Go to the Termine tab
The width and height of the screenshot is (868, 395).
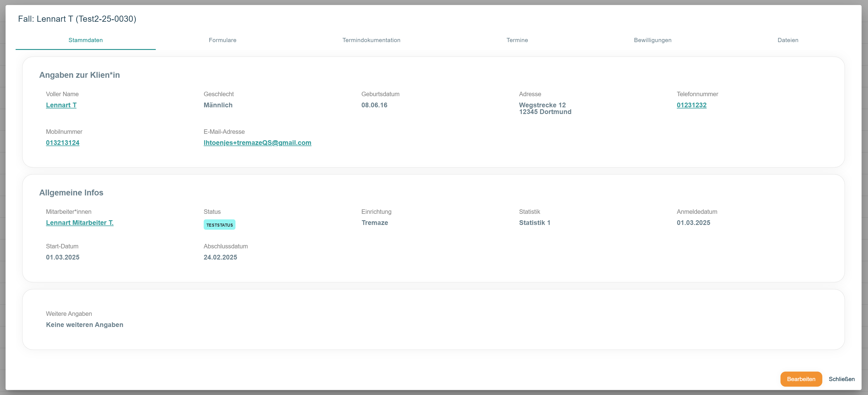(x=517, y=40)
